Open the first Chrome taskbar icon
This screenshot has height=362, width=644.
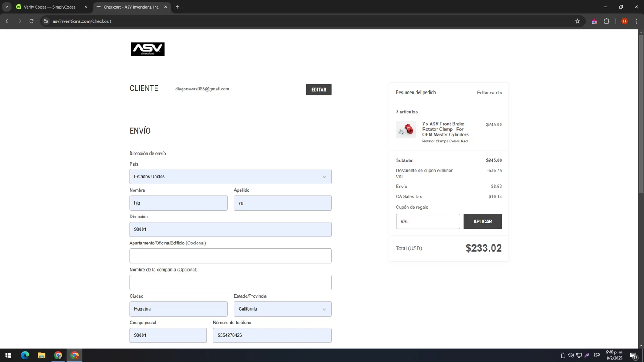click(x=58, y=355)
